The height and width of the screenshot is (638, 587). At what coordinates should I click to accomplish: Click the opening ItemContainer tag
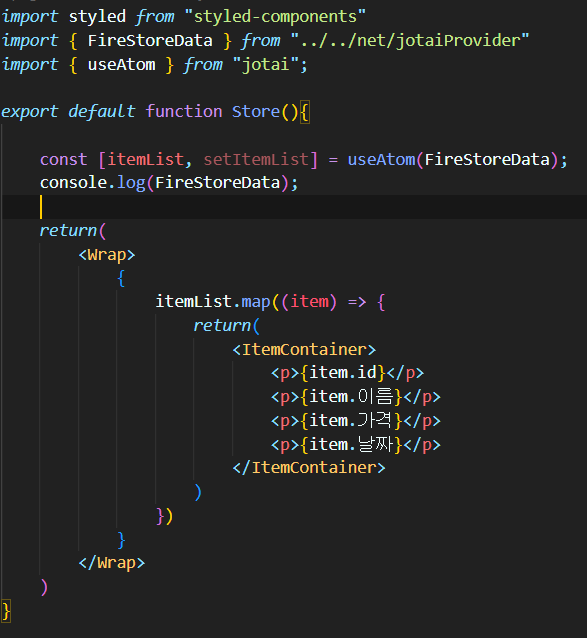(304, 350)
